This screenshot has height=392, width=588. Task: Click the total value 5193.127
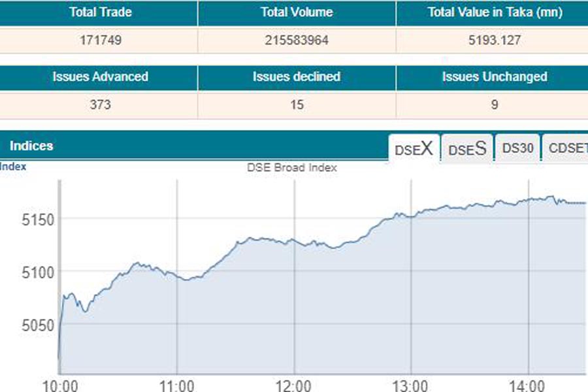[x=495, y=41]
